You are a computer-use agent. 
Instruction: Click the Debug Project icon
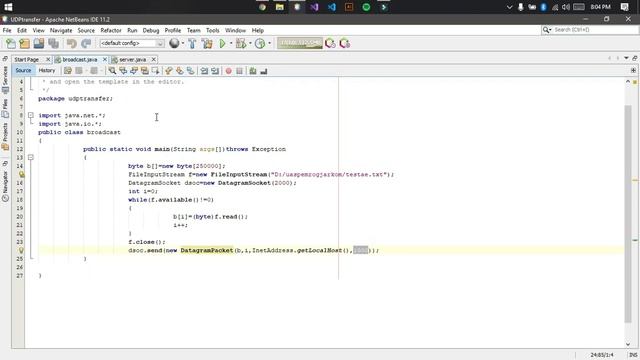241,43
